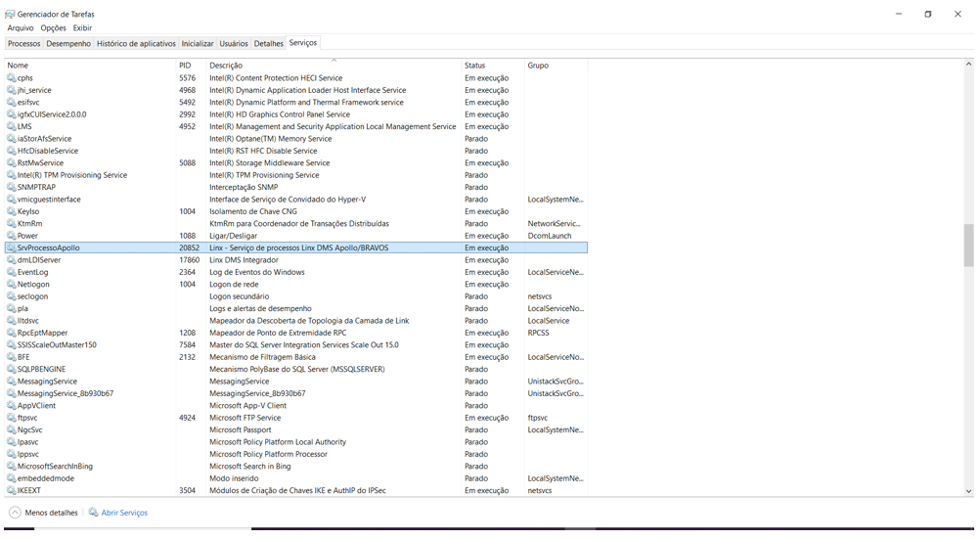Click the icon next to SNMPTRAP
Image resolution: width=980 pixels, height=540 pixels.
(12, 187)
